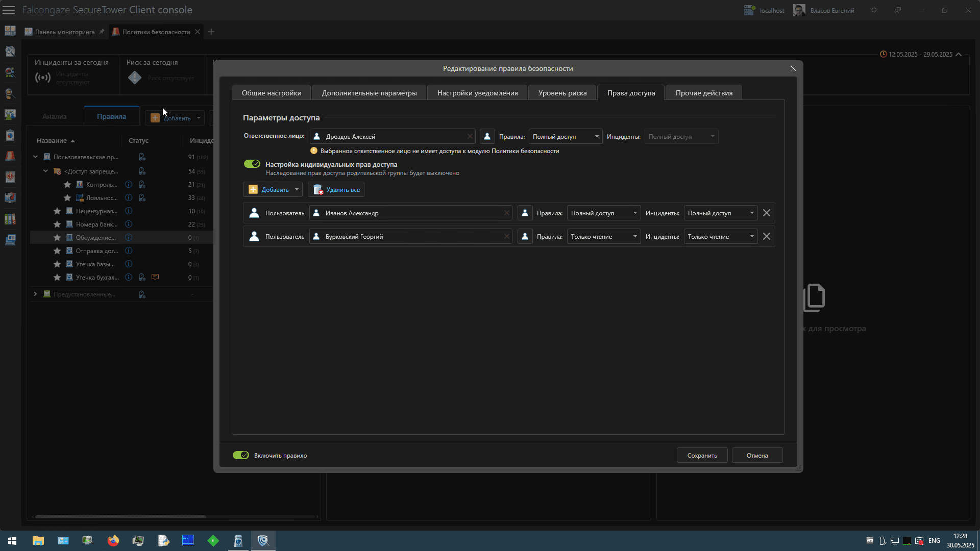The height and width of the screenshot is (551, 980).
Task: Open the Правила dropdown for Бурковский Георгий
Action: click(x=604, y=237)
